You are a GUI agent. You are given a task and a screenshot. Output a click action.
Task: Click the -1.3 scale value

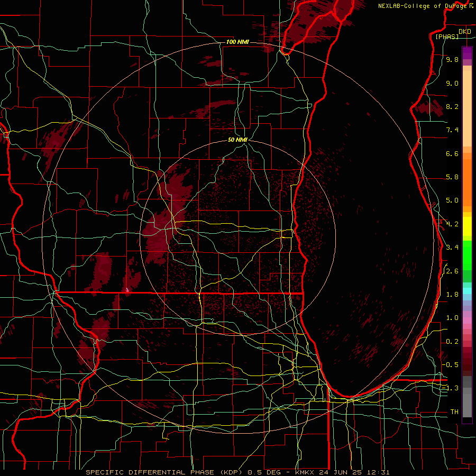(x=451, y=388)
